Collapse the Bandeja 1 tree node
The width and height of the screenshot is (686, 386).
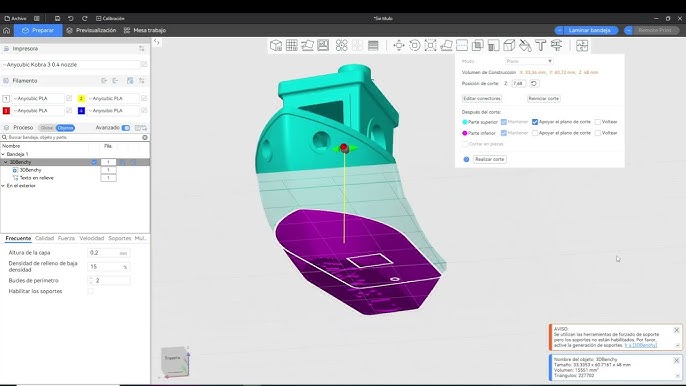pos(4,154)
